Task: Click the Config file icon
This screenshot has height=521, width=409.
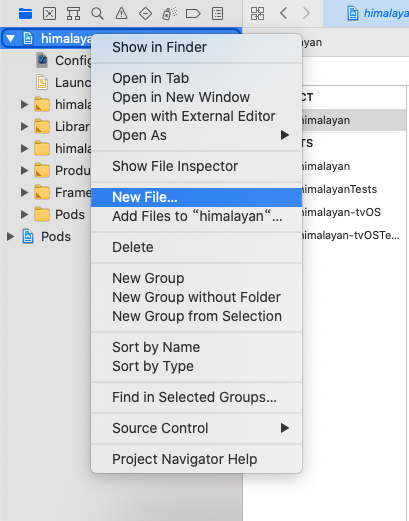Action: (42, 60)
